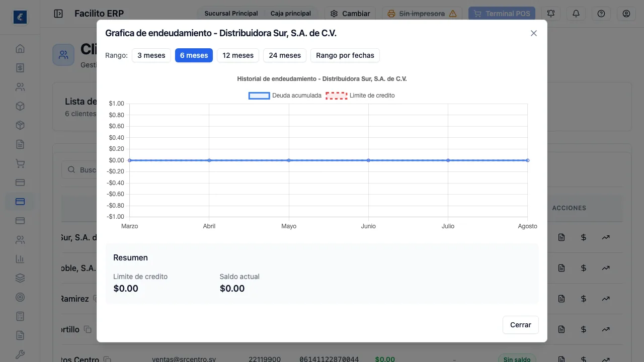Select the 6 meses range
Viewport: 644px width, 362px height.
(194, 55)
